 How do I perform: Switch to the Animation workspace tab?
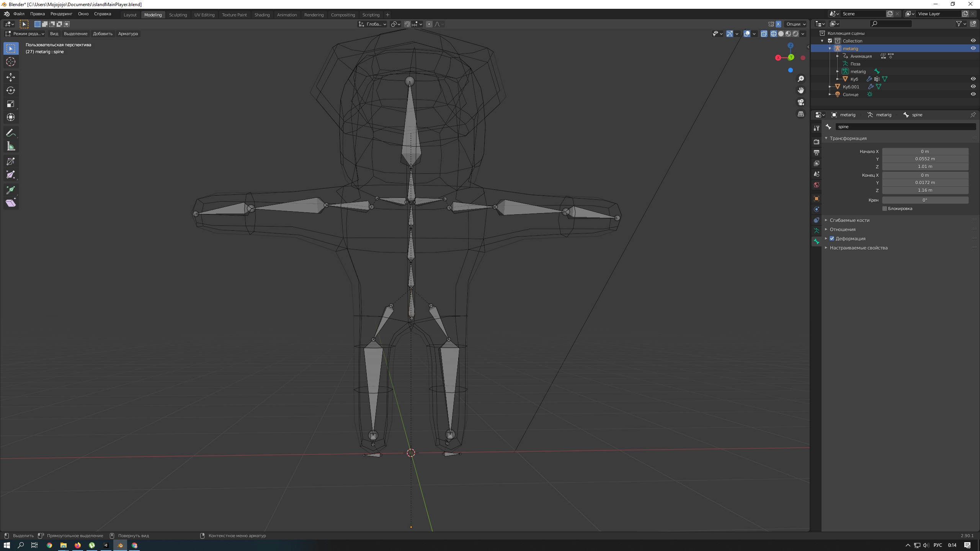pyautogui.click(x=287, y=15)
